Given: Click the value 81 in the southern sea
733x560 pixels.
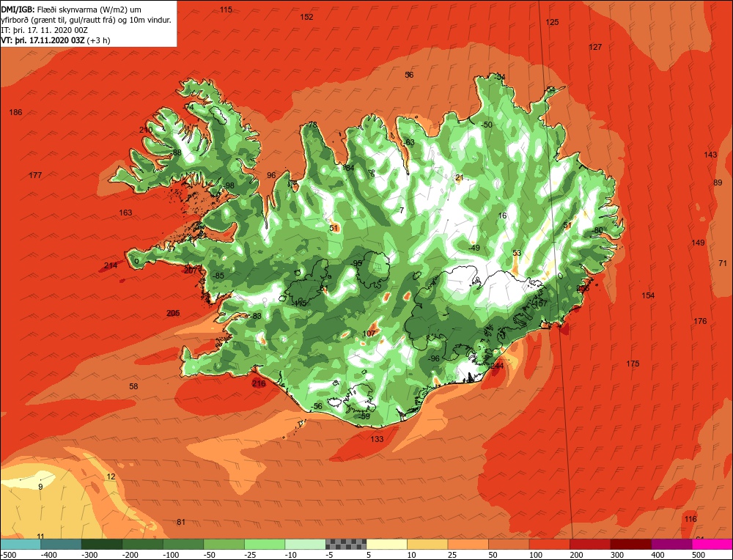Looking at the screenshot, I should (181, 522).
